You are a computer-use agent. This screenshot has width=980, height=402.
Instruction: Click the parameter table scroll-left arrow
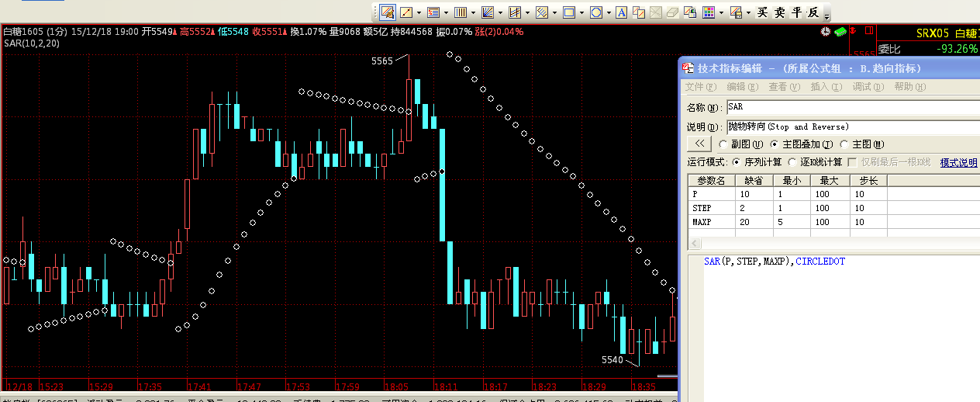click(693, 244)
